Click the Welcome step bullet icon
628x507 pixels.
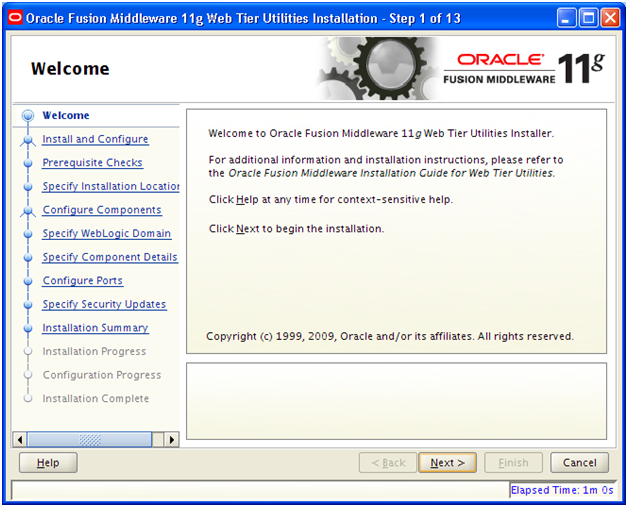28,116
